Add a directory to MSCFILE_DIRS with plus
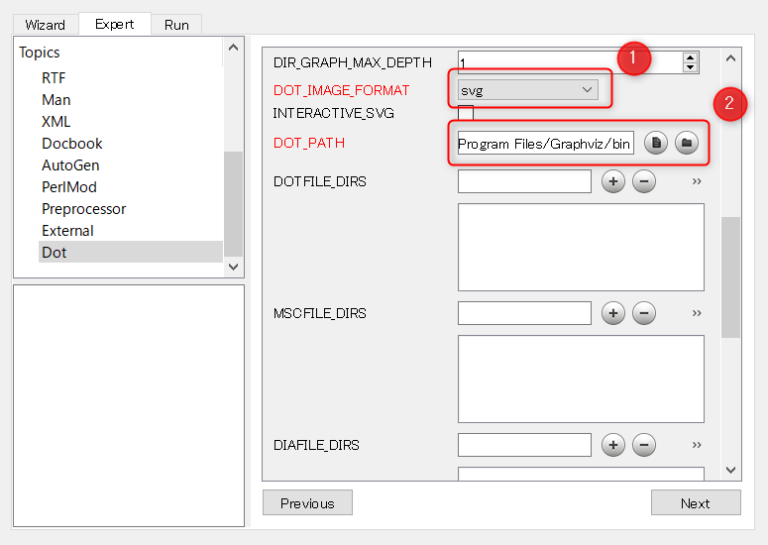This screenshot has width=768, height=545. pyautogui.click(x=613, y=313)
